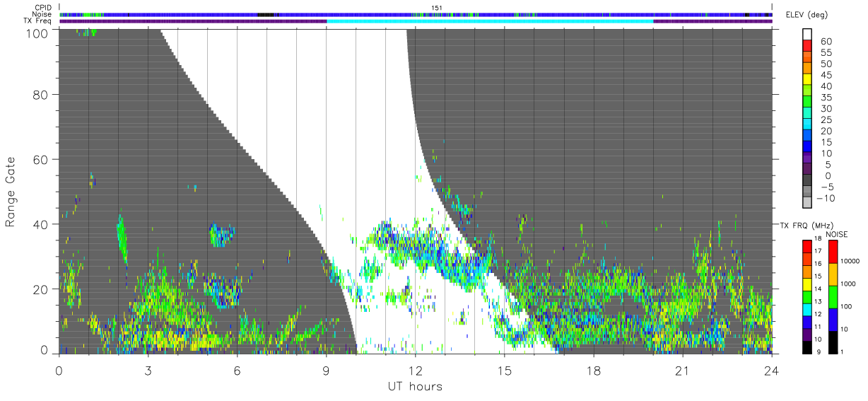Click ELEV legend value '45'
The image size is (868, 401).
(x=826, y=75)
